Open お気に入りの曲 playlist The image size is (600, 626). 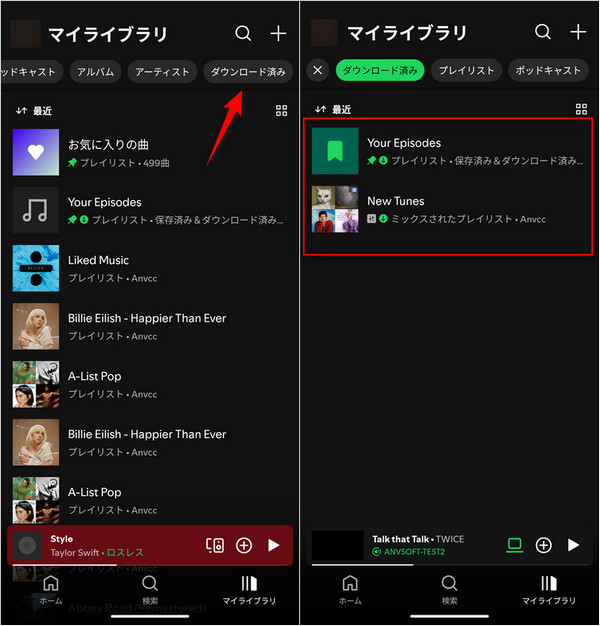(150, 153)
